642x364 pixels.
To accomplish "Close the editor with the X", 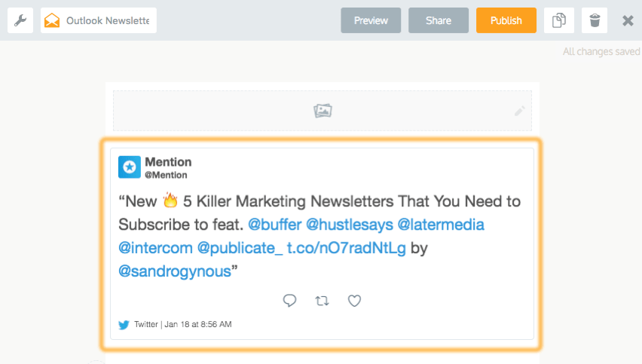I will point(628,20).
